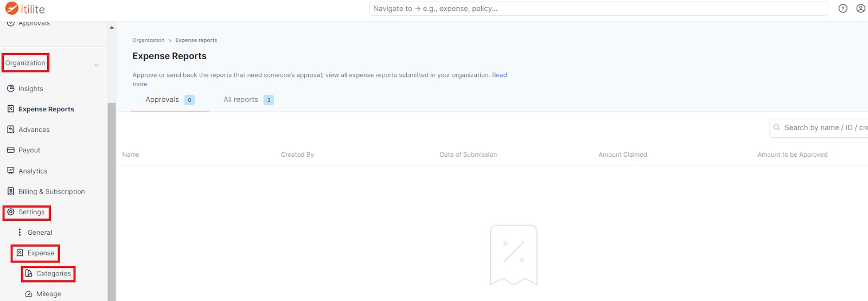Click the Settings gear icon
868x301 pixels.
[x=10, y=212]
